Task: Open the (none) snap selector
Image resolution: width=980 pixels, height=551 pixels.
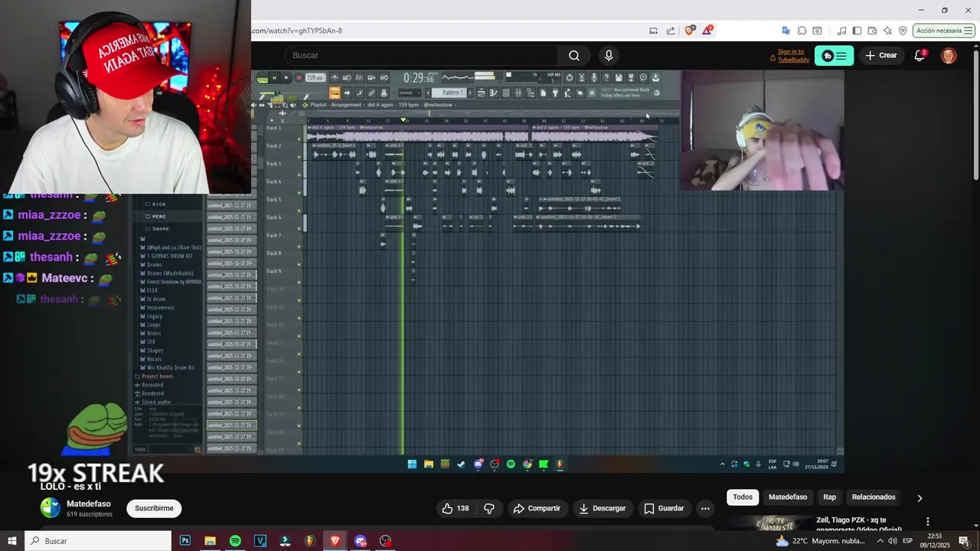Action: click(x=410, y=93)
